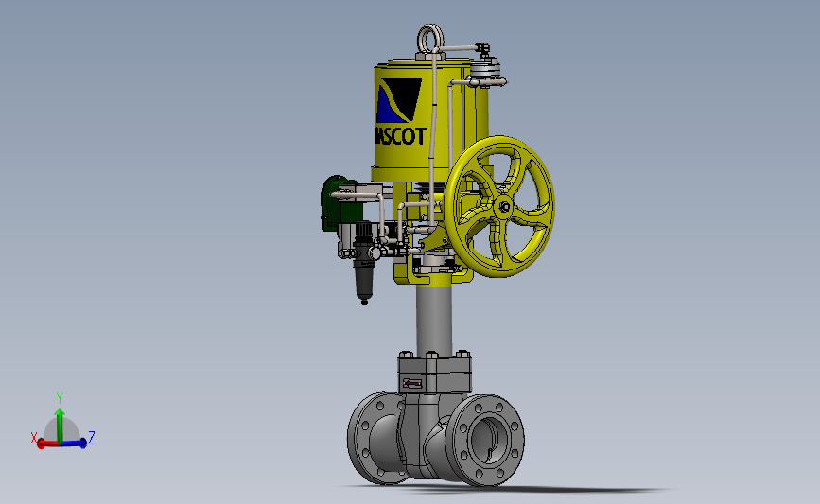Select the handwheel center hub nut

pos(504,207)
